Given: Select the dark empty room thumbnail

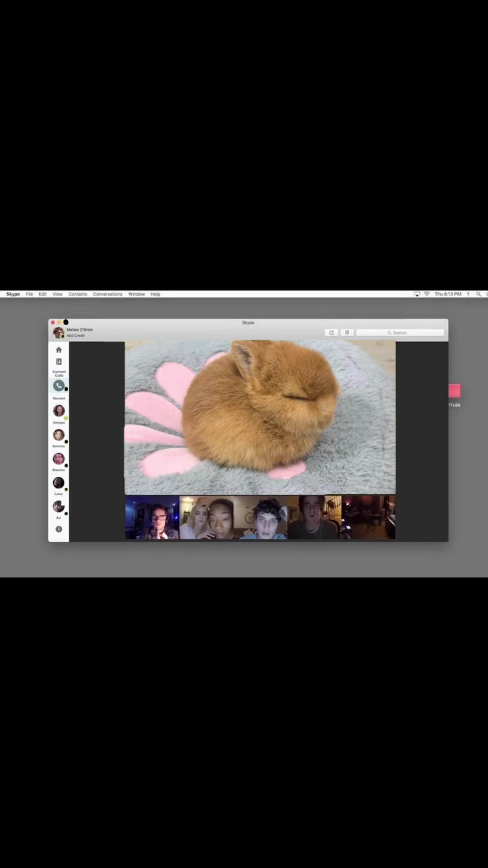Looking at the screenshot, I should pos(368,517).
